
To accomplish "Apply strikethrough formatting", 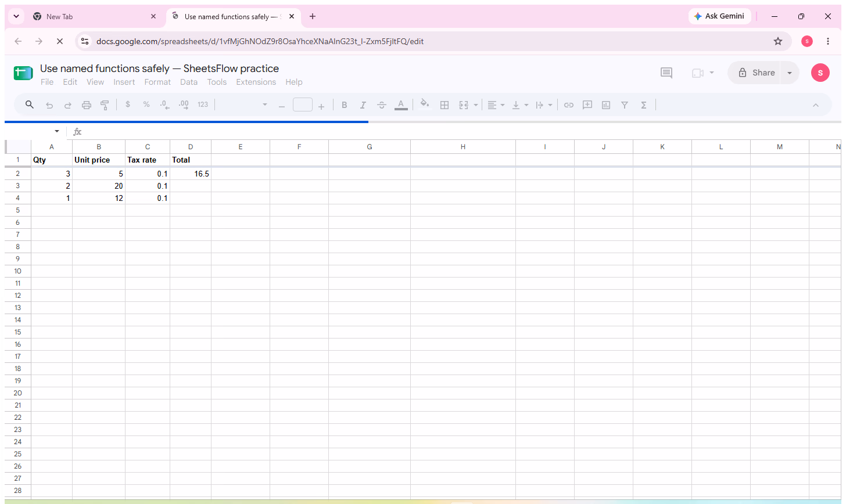I will tap(382, 105).
